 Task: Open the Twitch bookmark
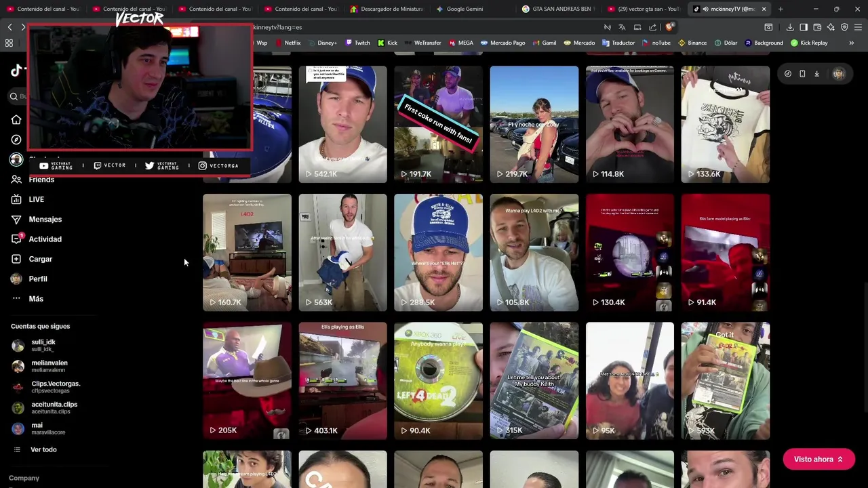357,43
